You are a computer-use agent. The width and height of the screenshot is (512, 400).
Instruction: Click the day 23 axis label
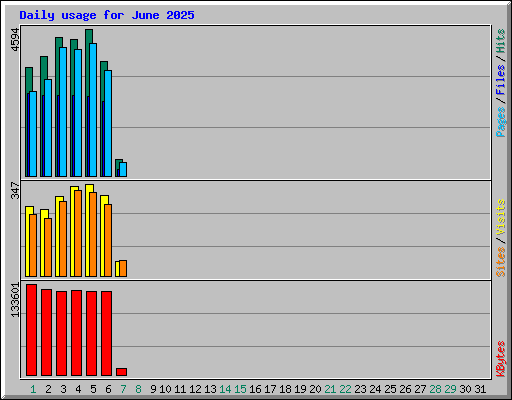pos(360,389)
